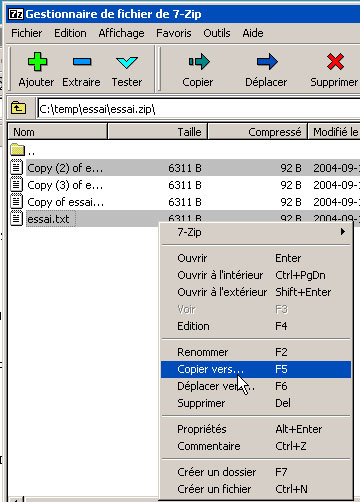
Task: Select the Copy (3) of e... file
Action: [65, 185]
